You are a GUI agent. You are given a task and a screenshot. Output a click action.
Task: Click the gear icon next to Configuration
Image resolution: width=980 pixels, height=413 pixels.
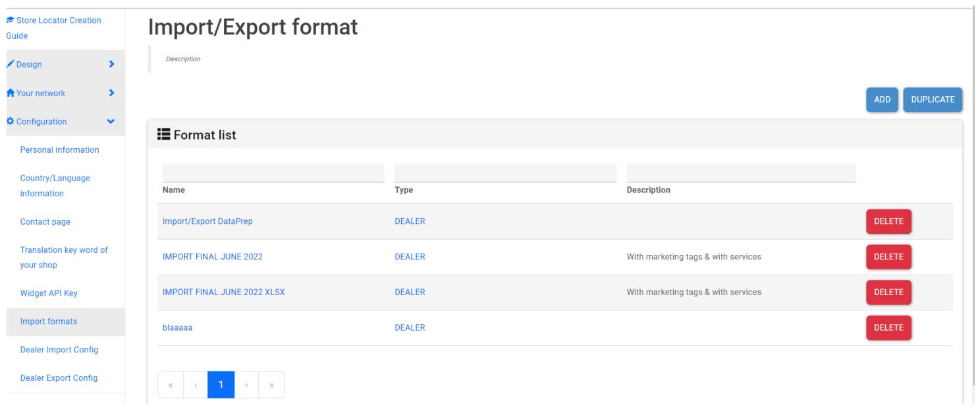click(x=11, y=121)
